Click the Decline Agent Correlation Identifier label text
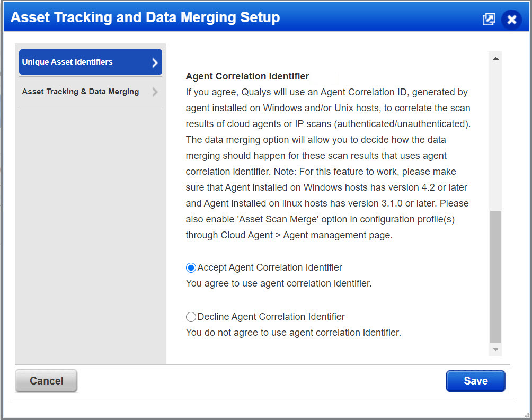 271,317
